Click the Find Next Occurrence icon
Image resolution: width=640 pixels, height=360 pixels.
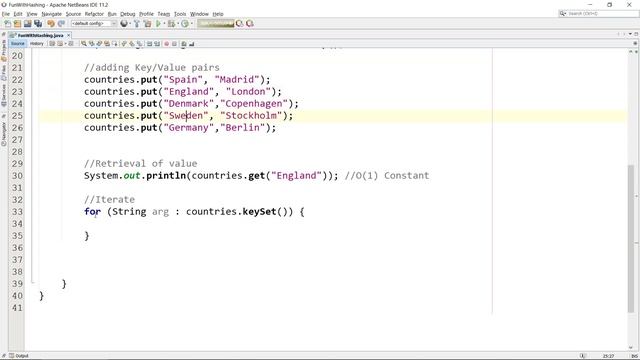coord(99,44)
